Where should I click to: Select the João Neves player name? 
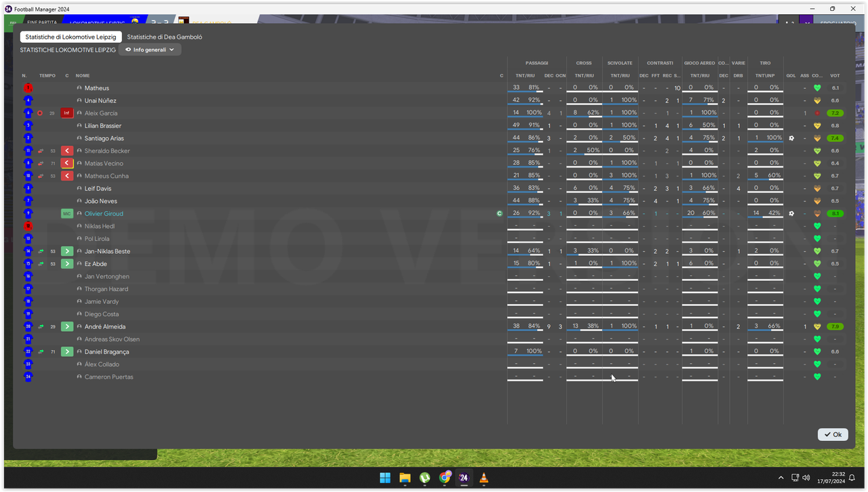102,201
